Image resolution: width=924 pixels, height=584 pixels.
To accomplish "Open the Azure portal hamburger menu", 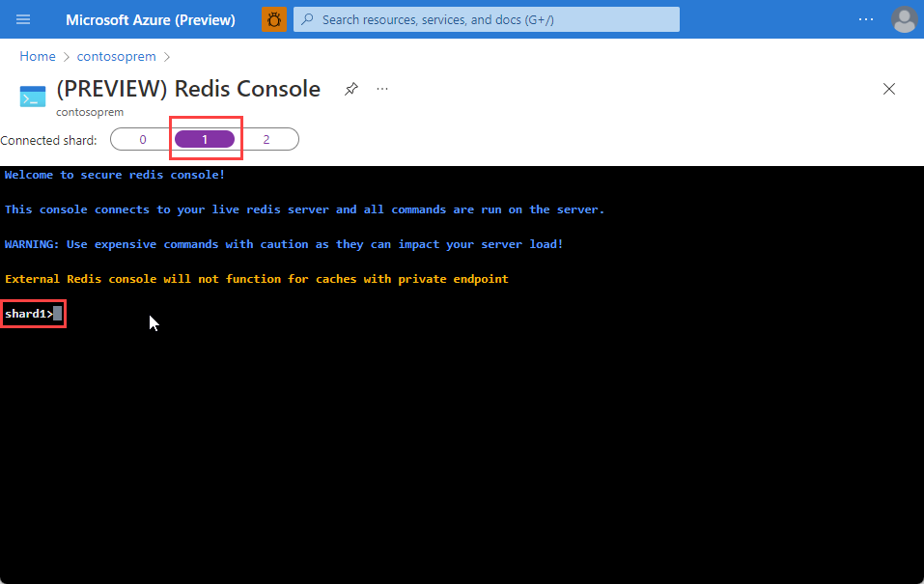I will [22, 19].
